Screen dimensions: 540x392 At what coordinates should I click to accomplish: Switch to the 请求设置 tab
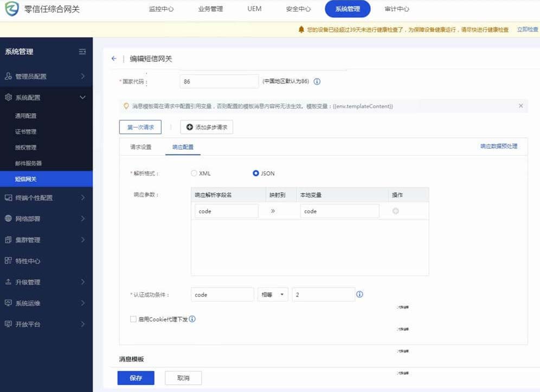140,147
